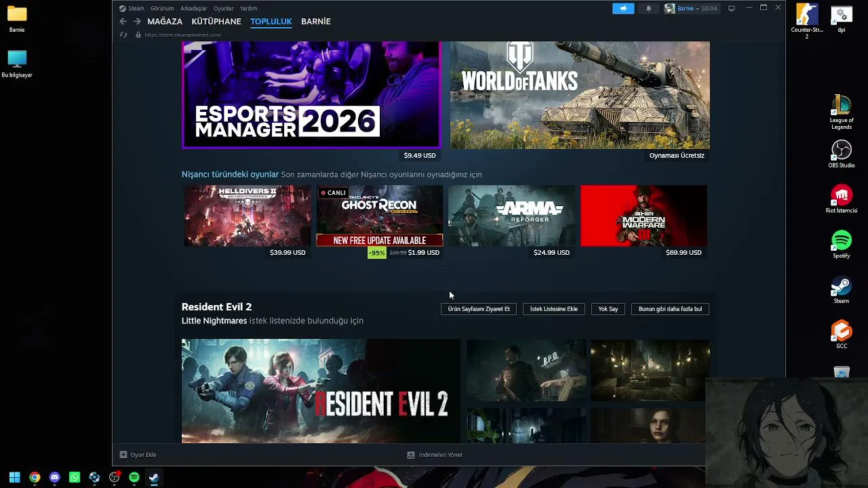Click the page reload icon beside the URL
868x488 pixels.
click(x=123, y=35)
